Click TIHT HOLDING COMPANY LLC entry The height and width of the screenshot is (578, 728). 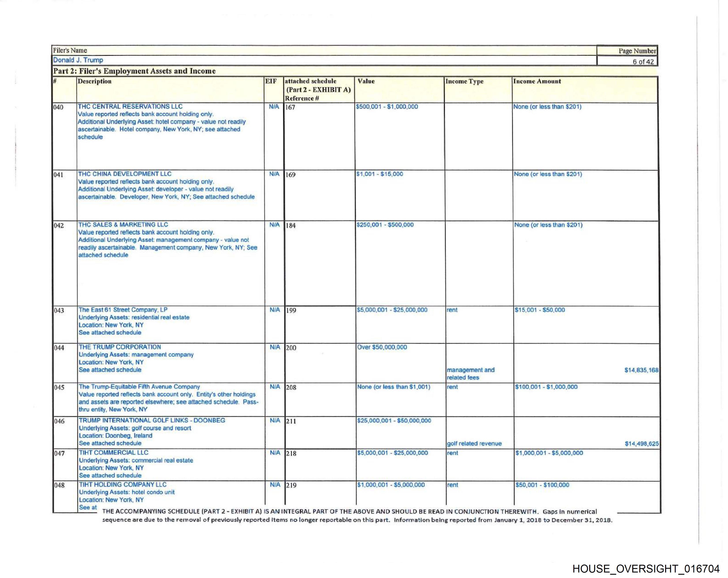123,484
